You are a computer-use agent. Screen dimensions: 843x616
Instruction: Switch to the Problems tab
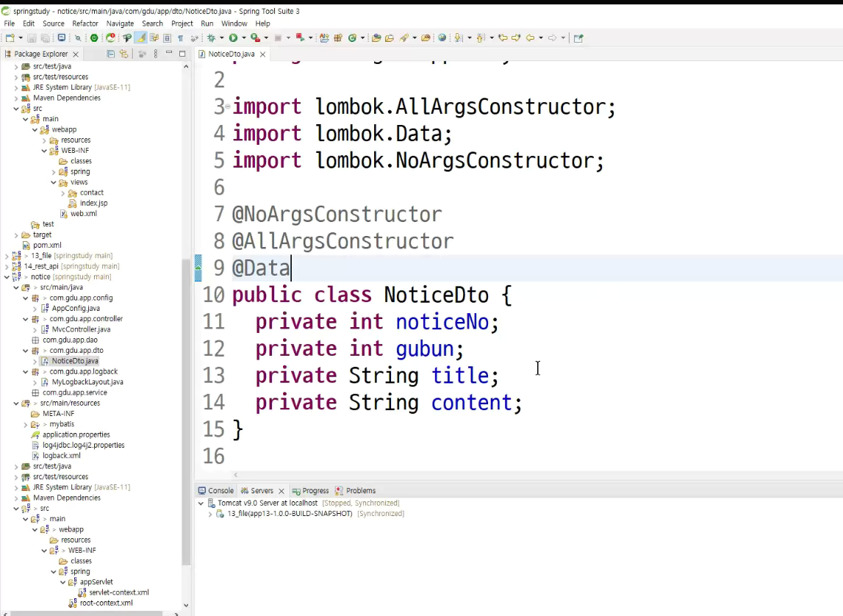click(356, 491)
